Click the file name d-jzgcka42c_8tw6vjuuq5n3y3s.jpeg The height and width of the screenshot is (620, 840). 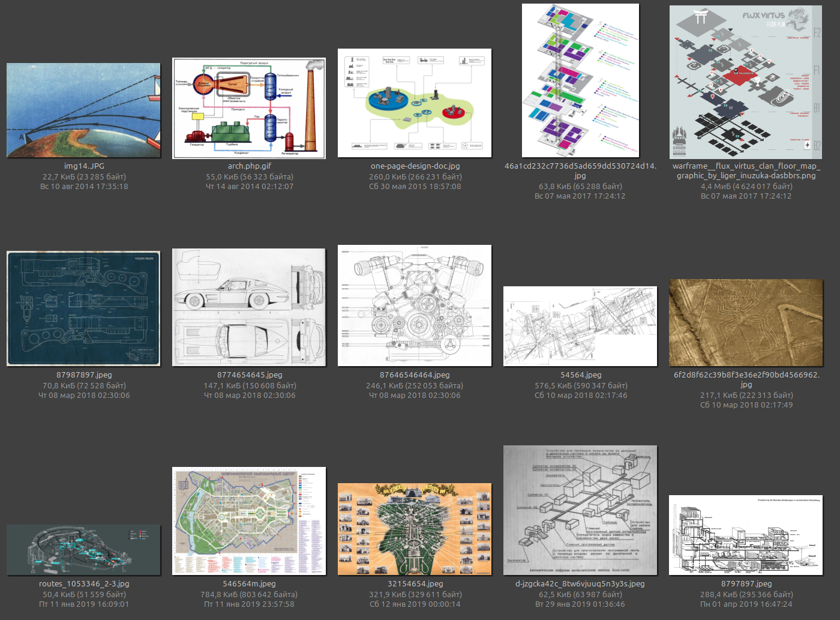click(580, 584)
